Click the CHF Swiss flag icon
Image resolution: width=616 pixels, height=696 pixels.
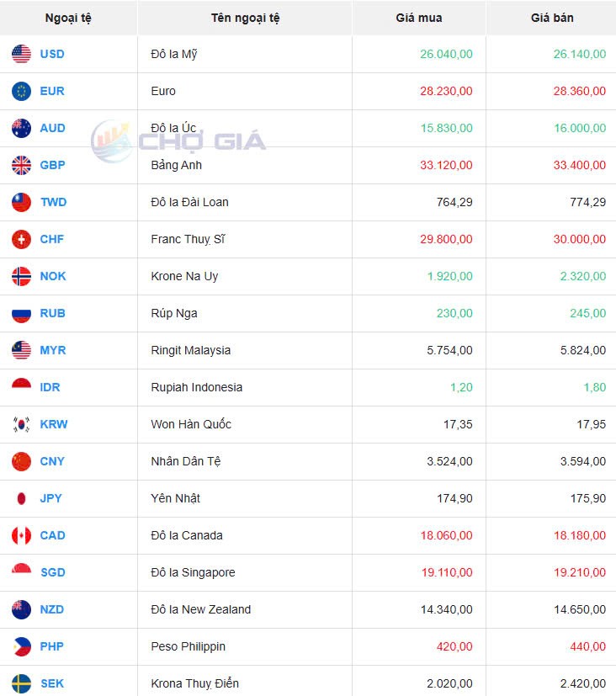click(21, 239)
